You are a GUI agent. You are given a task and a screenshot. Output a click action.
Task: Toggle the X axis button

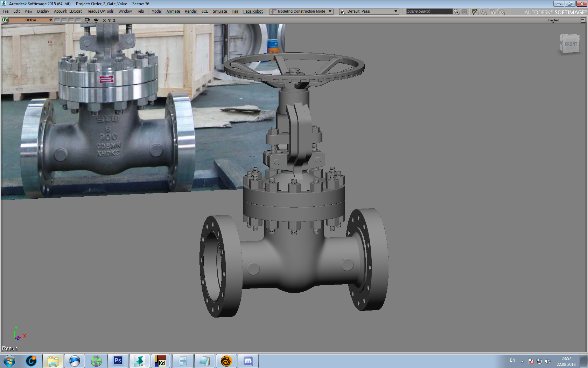coord(104,20)
